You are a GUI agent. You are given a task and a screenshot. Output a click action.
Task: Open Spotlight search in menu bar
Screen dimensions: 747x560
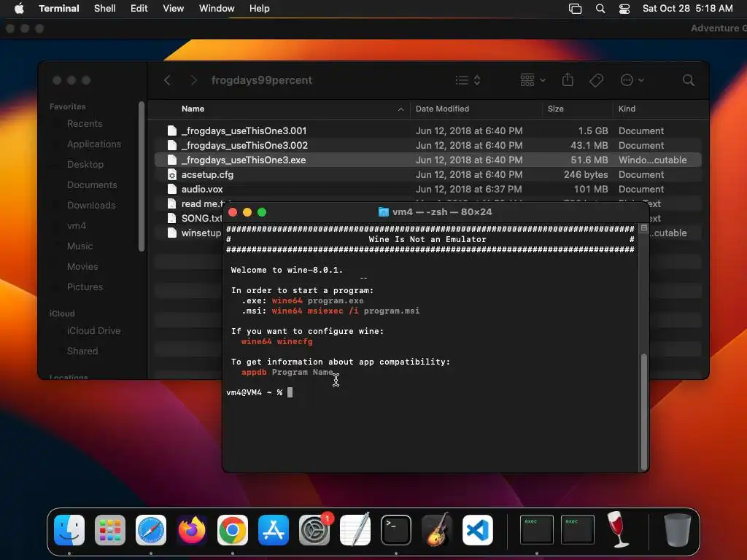600,9
